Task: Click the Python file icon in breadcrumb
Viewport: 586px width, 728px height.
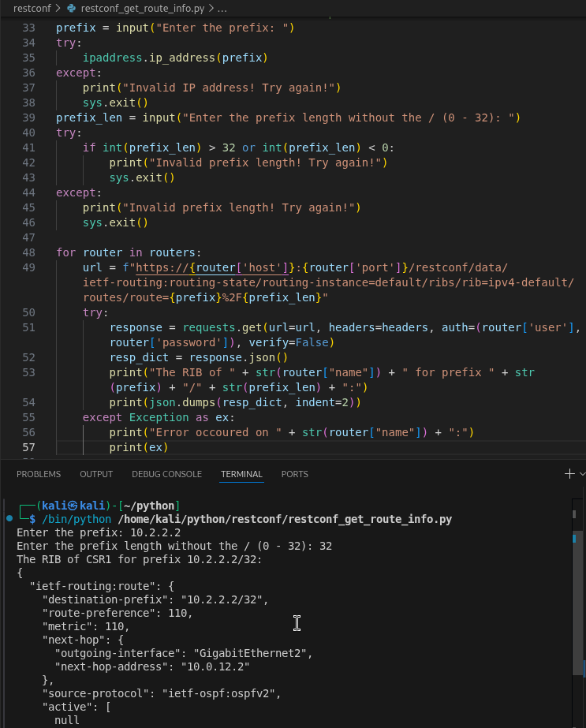Action: pyautogui.click(x=72, y=9)
